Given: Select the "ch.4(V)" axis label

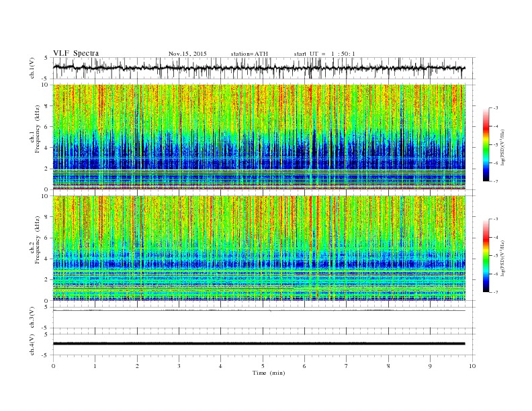Looking at the screenshot, I should click(x=32, y=345).
